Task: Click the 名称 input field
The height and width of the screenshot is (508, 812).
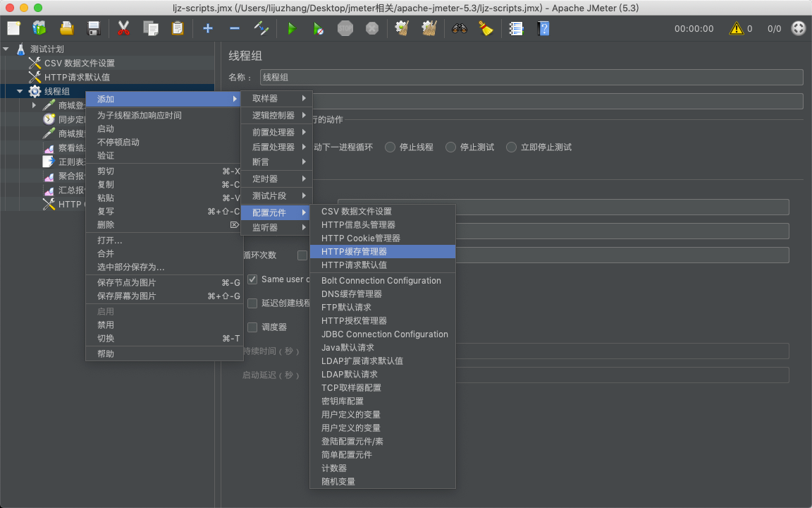Action: pyautogui.click(x=531, y=77)
